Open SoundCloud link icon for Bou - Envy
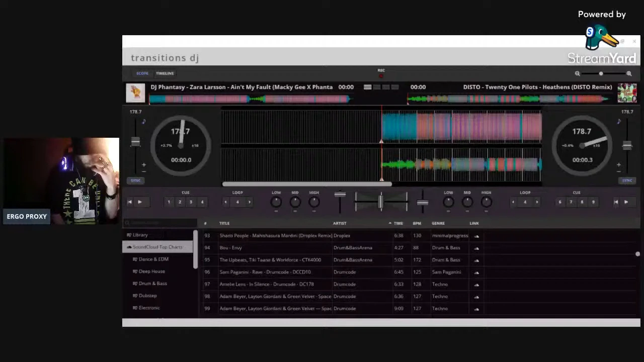This screenshot has height=362, width=644. [476, 248]
